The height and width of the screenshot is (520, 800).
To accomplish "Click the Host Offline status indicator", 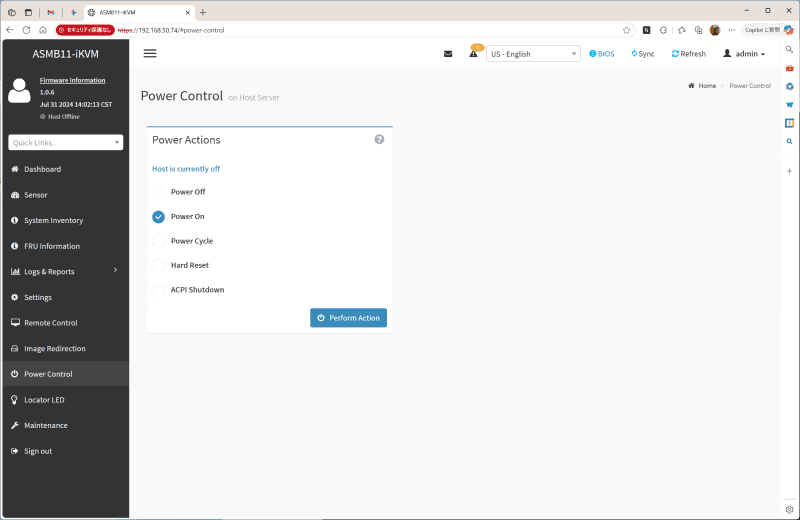I will click(60, 117).
